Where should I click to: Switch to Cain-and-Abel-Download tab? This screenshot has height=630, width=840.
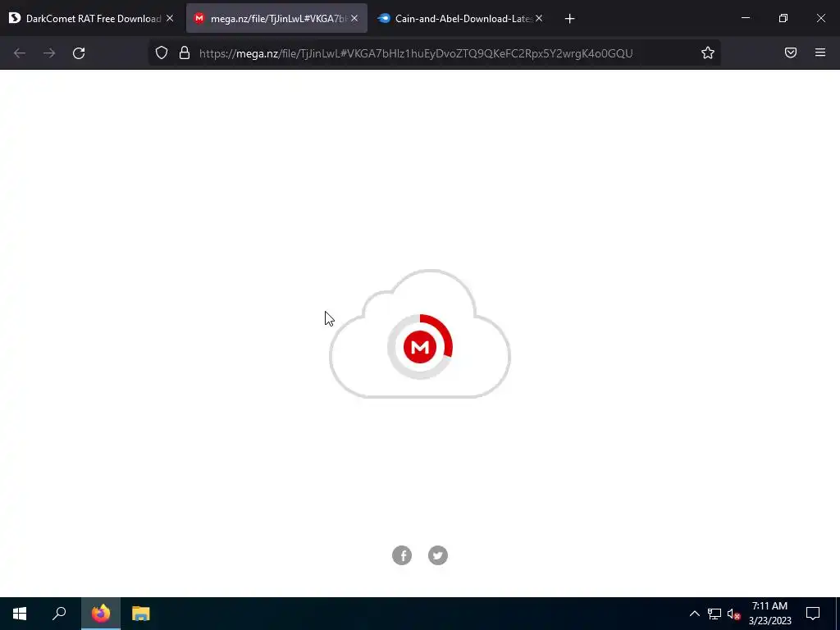[461, 18]
